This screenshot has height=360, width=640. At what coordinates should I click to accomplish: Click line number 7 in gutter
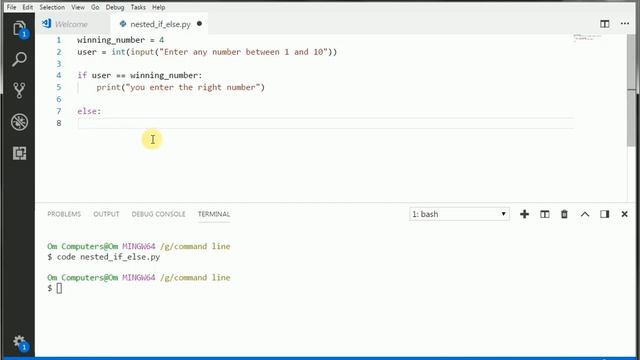[59, 111]
